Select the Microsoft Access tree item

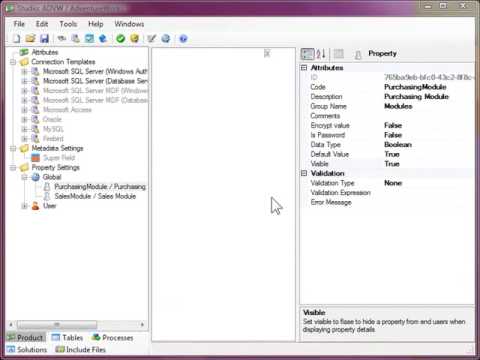click(x=67, y=110)
